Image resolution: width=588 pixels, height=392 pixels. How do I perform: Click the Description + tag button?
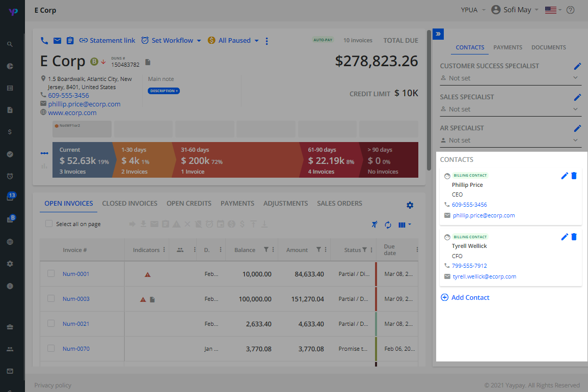click(164, 91)
